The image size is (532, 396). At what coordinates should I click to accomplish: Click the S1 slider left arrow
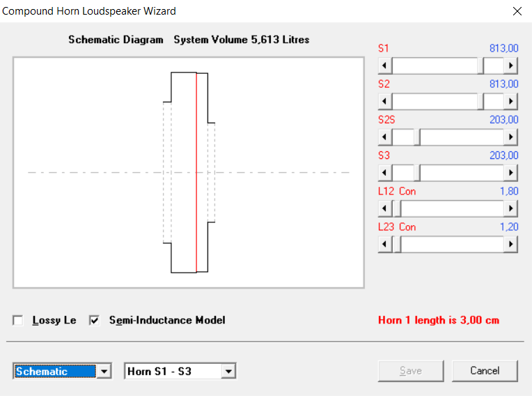point(385,66)
